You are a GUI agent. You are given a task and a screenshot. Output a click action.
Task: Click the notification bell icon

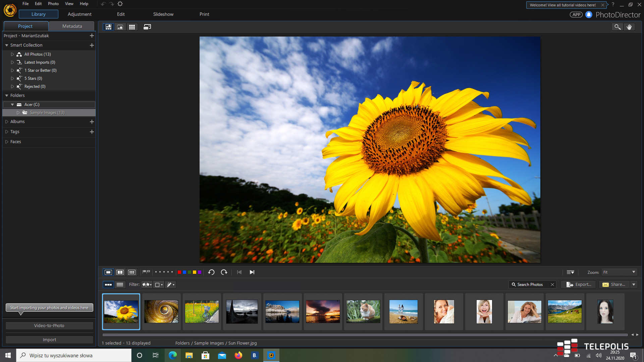coord(589,14)
